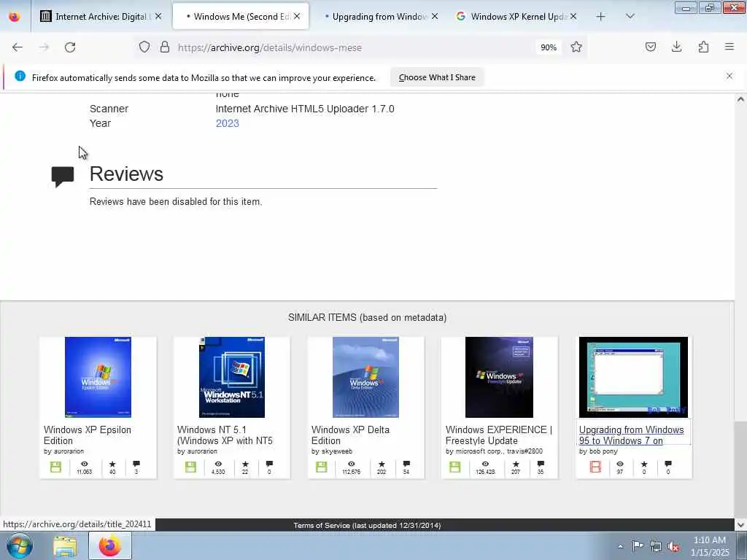747x560 pixels.
Task: Click 'by skyeweeb' author text
Action: coord(332,451)
